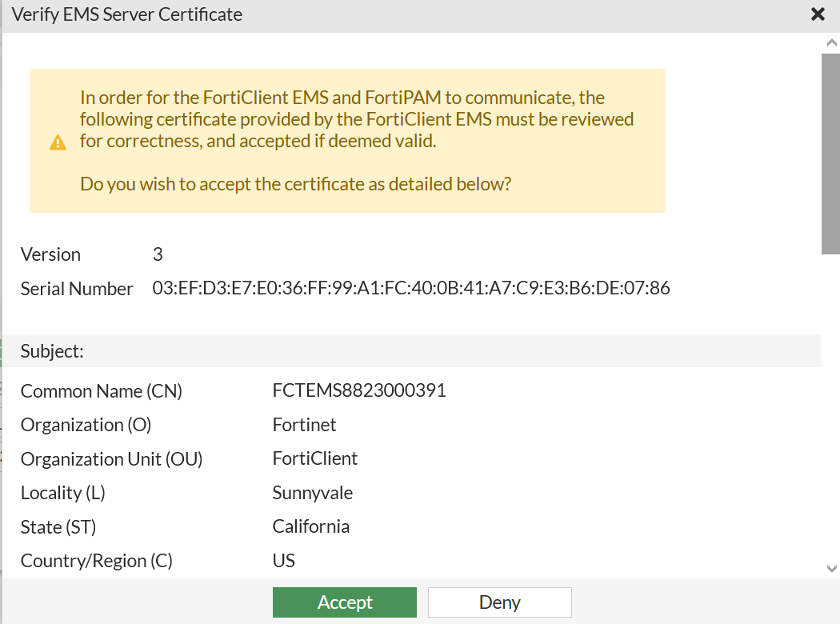This screenshot has height=624, width=840.
Task: Accept the EMS server certificate
Action: pos(344,602)
